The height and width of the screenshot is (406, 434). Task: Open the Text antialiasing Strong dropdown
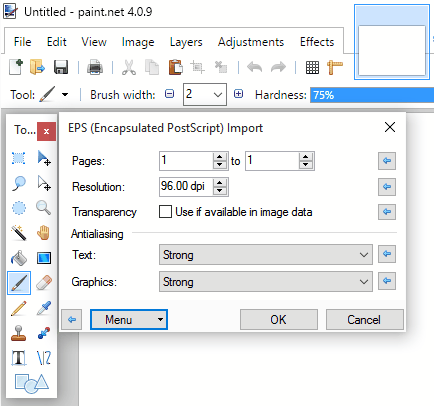(x=266, y=255)
